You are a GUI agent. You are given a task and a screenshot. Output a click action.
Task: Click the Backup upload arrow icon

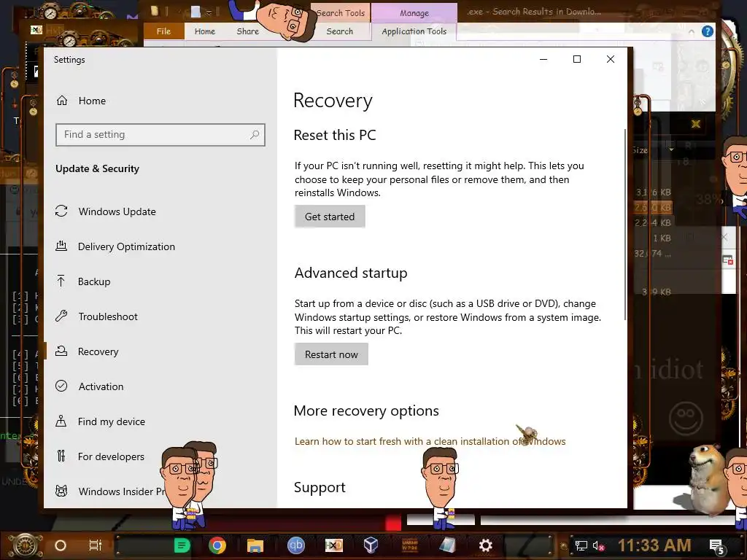[x=61, y=281]
